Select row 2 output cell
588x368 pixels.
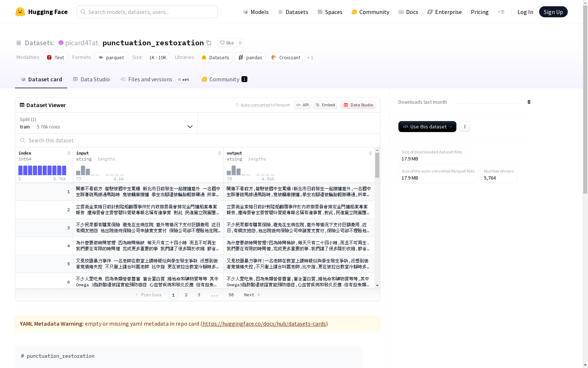pos(299,210)
